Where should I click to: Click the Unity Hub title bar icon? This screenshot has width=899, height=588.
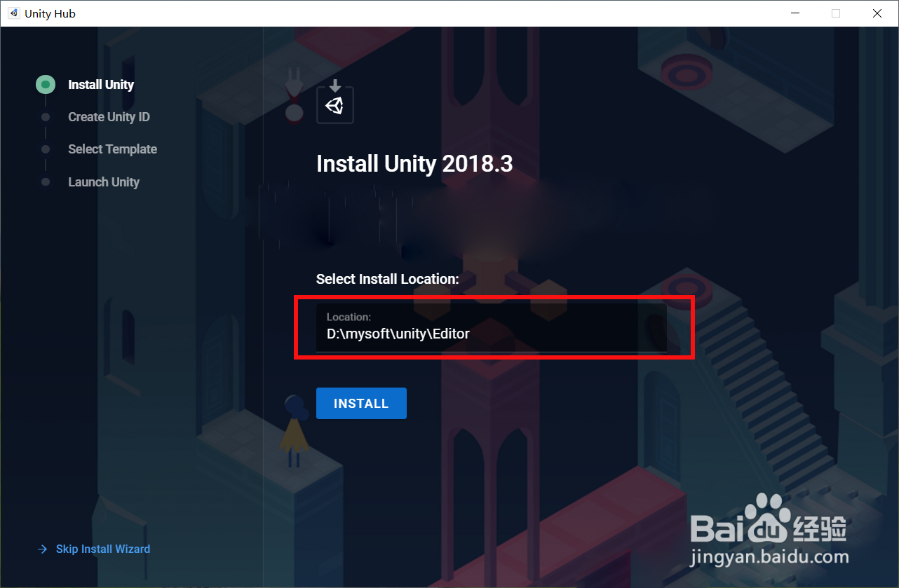click(x=13, y=13)
